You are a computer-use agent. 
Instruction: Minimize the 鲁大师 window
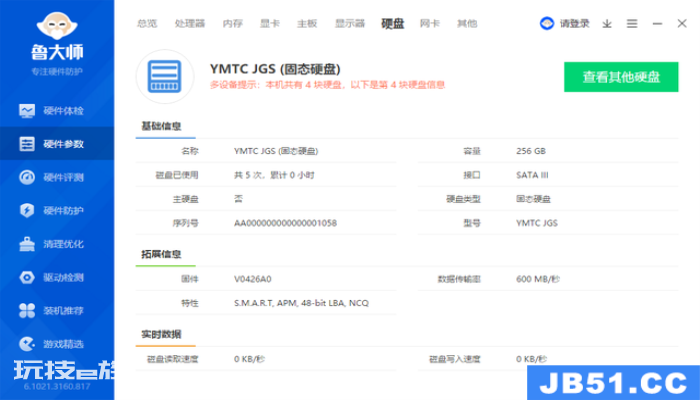pyautogui.click(x=657, y=23)
